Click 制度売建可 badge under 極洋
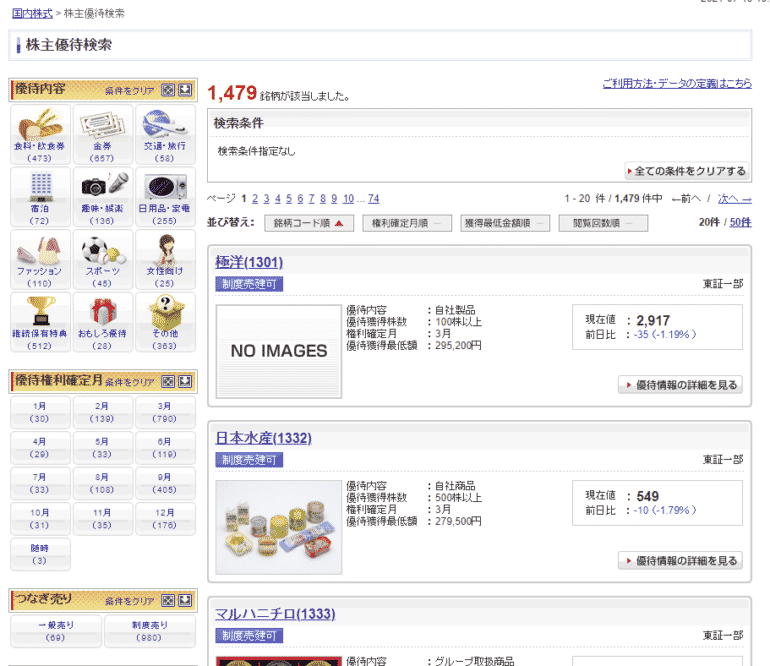Screen dimensions: 770x666 249,284
